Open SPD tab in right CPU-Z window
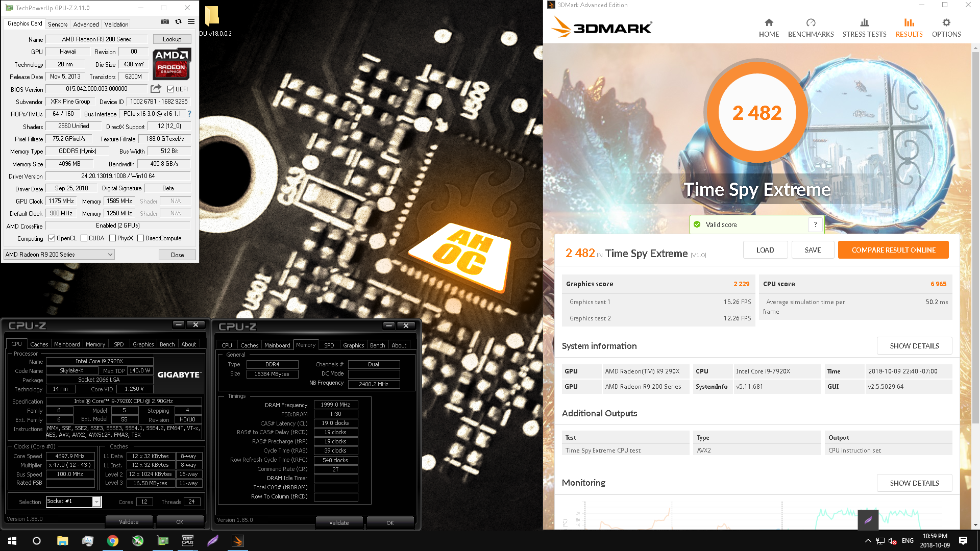This screenshot has width=980, height=551. click(329, 345)
